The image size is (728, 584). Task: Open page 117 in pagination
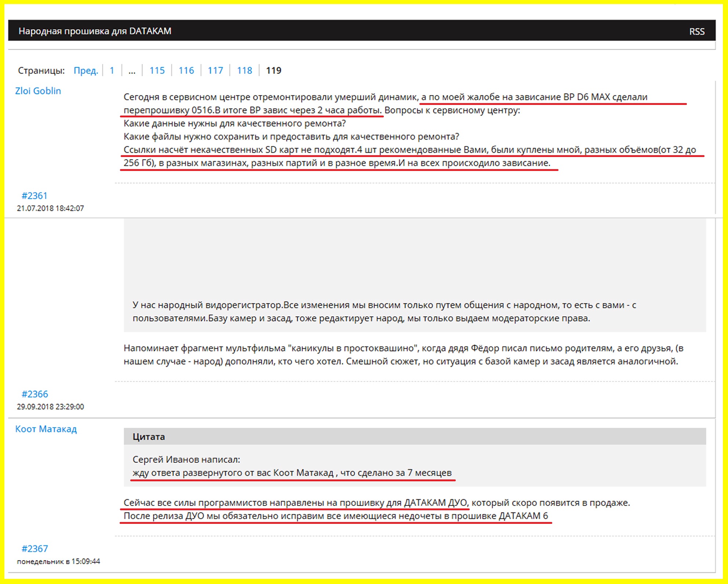(x=215, y=70)
